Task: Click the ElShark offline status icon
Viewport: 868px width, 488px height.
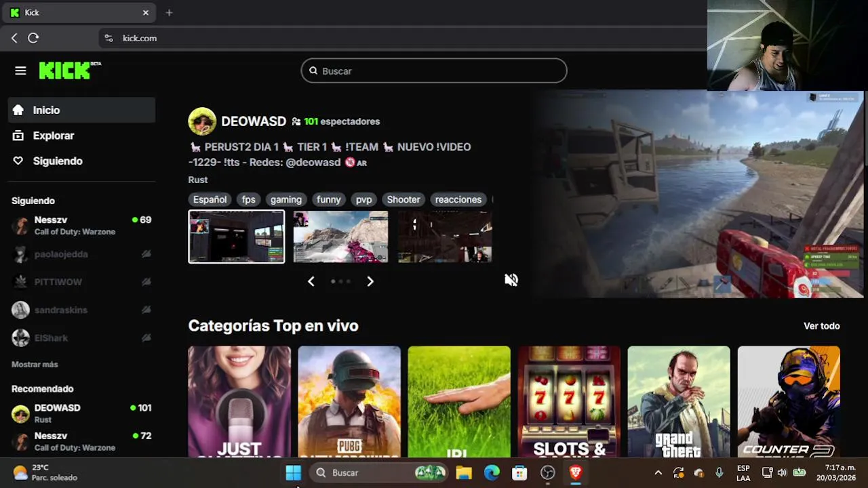Action: point(146,338)
